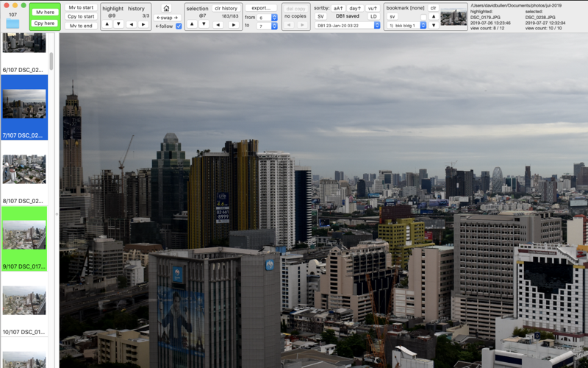This screenshot has width=588, height=368.
Task: Click the highlighted file name DSC_0179.JPG
Action: [x=482, y=17]
